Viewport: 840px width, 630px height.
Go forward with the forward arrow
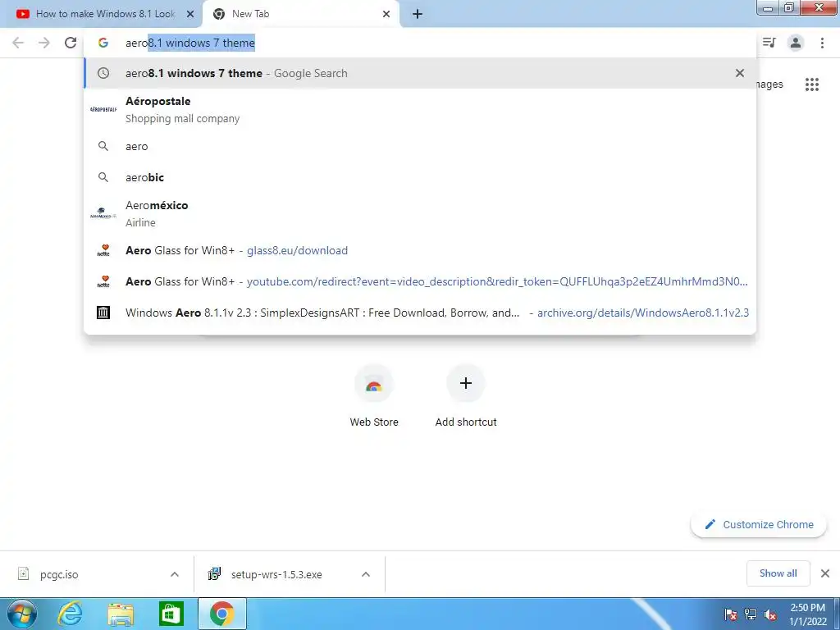[x=44, y=43]
